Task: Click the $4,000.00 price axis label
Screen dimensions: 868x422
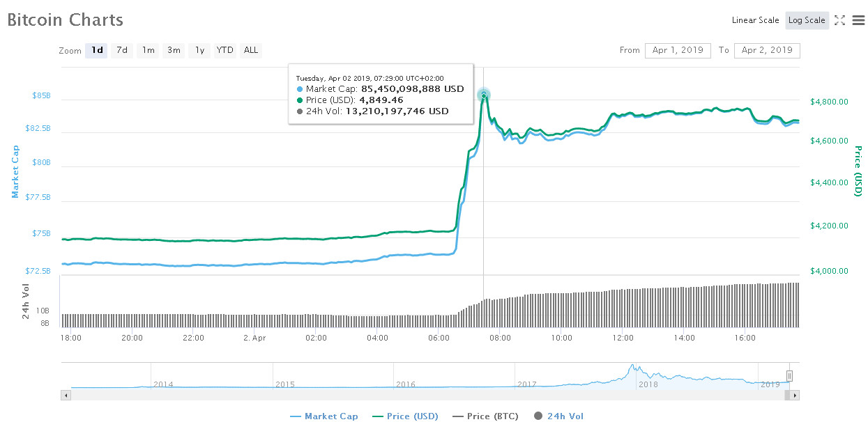Action: [830, 271]
